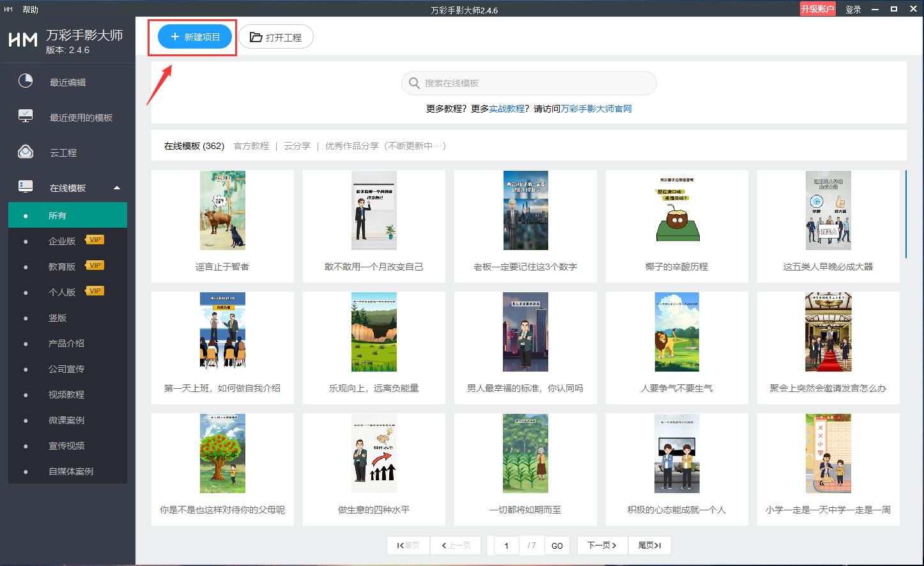Image resolution: width=924 pixels, height=566 pixels.
Task: Open the 第一天上班，如何做自我介绍 template thumbnail
Action: coord(222,332)
